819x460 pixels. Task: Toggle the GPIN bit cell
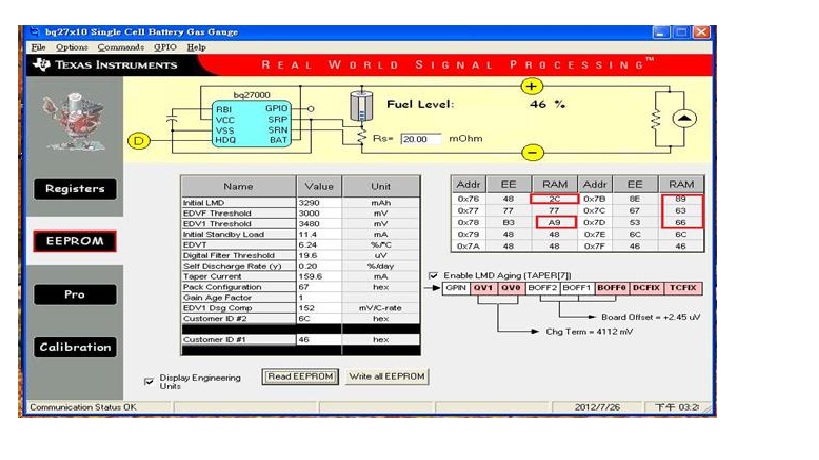[x=456, y=288]
